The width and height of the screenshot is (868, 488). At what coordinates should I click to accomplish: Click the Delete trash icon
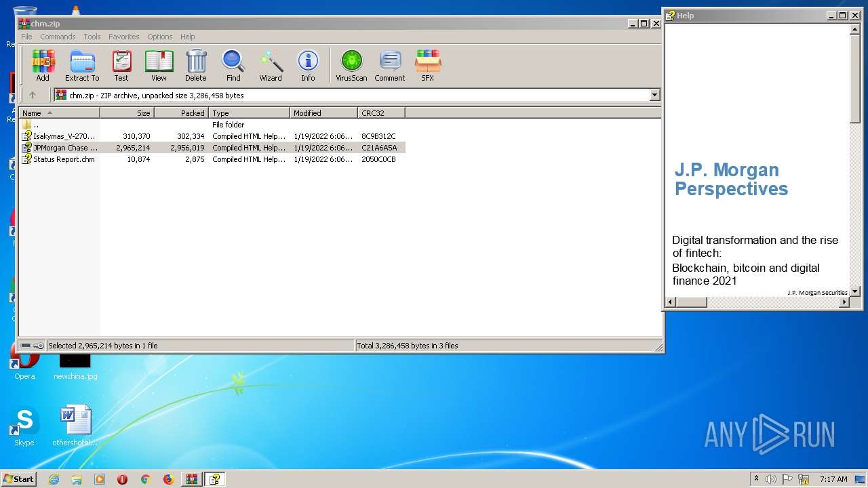pos(196,66)
